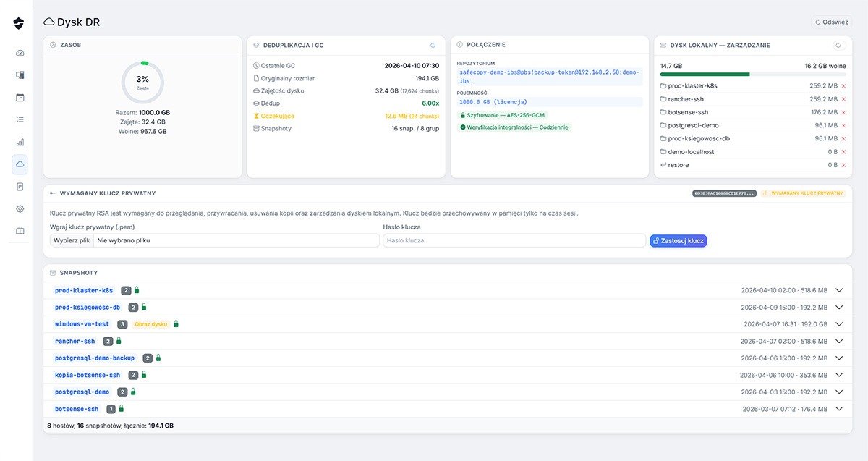Delete the rancher-ssh local folder with red X
The width and height of the screenshot is (868, 461).
tap(843, 99)
